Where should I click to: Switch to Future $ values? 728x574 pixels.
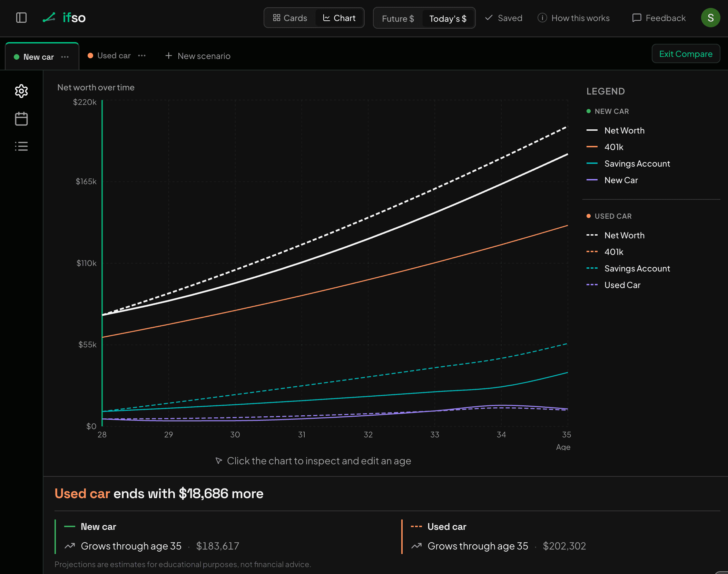click(398, 18)
